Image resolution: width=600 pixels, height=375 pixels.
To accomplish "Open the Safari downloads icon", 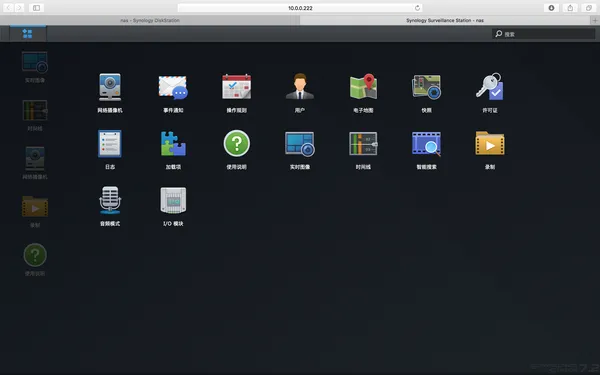I will coord(551,8).
